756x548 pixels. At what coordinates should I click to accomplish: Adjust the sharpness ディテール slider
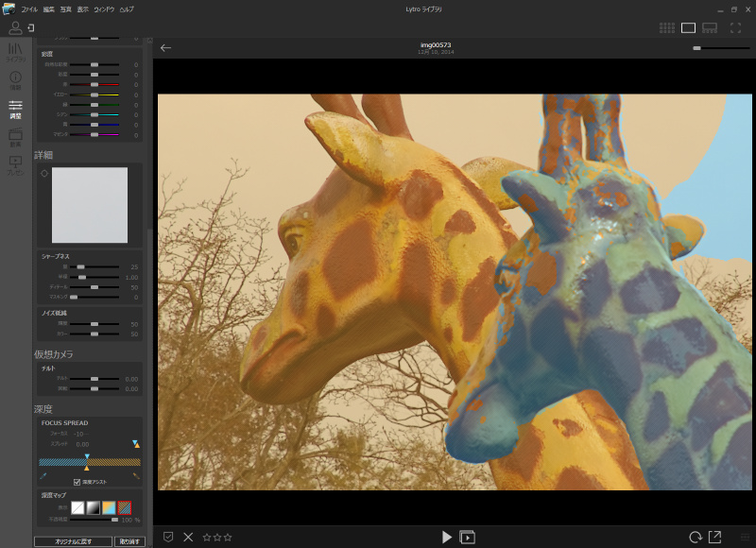[94, 287]
